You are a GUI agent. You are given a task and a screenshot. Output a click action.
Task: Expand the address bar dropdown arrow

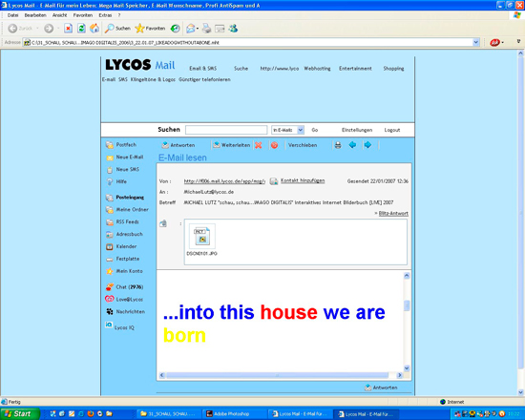pos(475,43)
